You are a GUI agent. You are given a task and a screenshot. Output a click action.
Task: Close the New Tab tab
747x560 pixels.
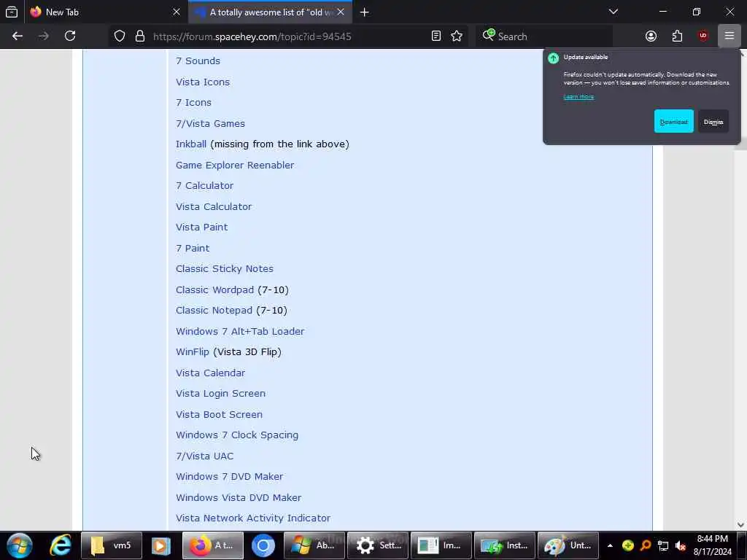177,12
